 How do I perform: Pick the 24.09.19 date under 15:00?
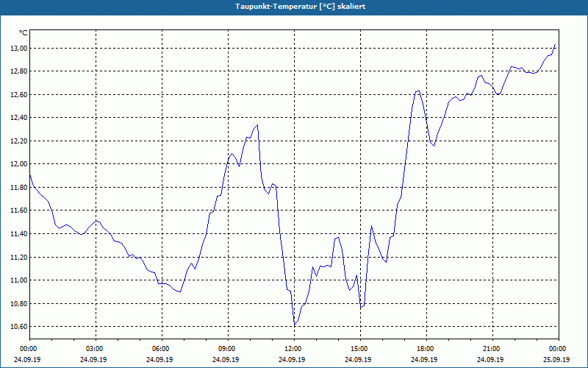coord(358,360)
